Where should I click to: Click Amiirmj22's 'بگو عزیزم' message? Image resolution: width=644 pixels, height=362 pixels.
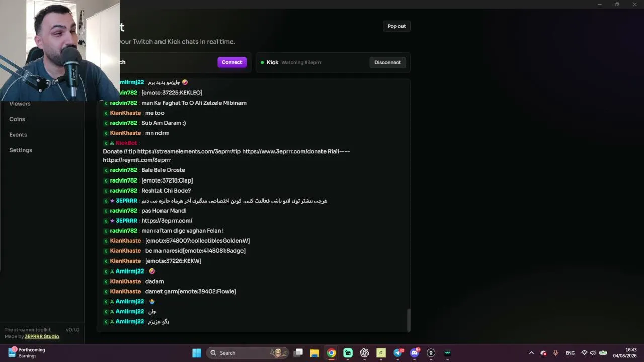[158, 322]
